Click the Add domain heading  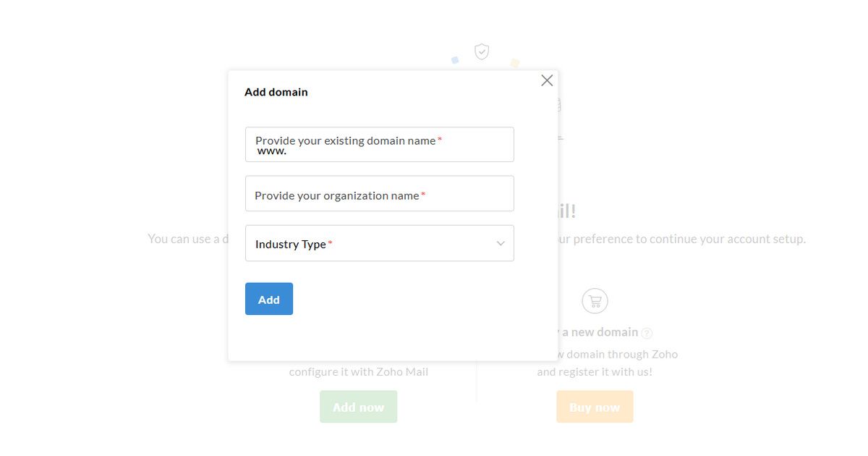tap(276, 92)
